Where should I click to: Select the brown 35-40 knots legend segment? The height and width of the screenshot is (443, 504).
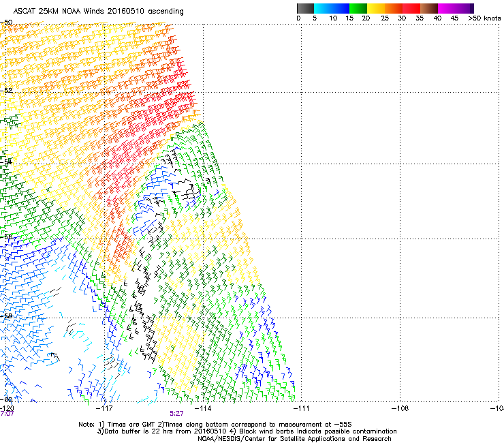click(x=429, y=8)
